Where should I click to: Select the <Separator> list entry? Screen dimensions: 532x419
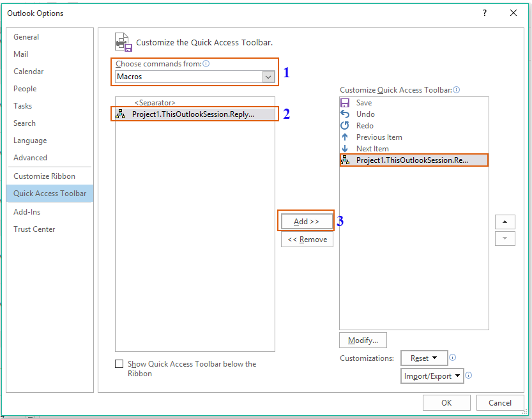click(195, 102)
